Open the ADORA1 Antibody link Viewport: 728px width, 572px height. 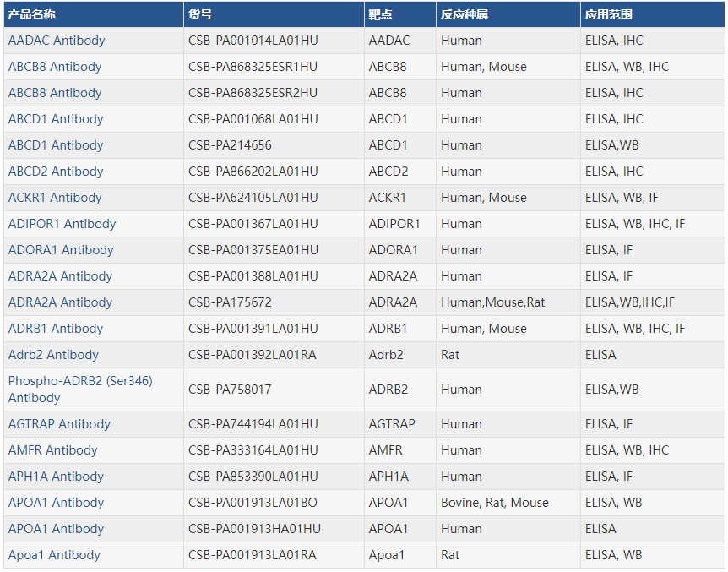61,250
